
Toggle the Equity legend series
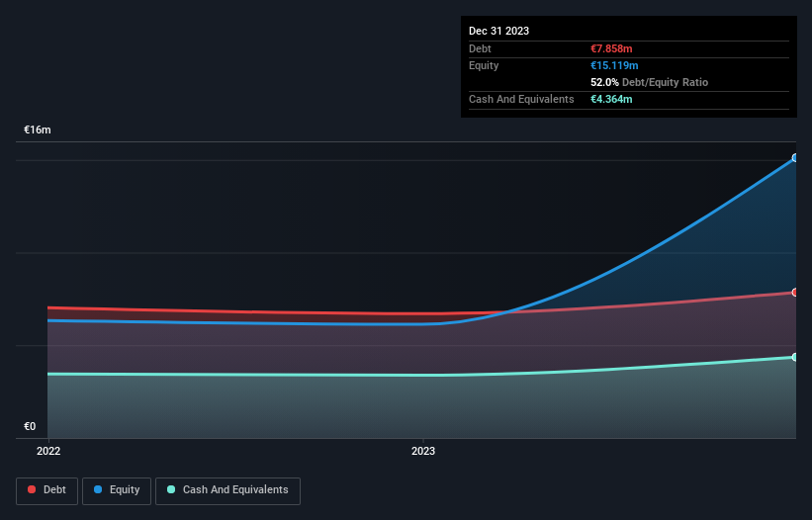click(x=117, y=490)
